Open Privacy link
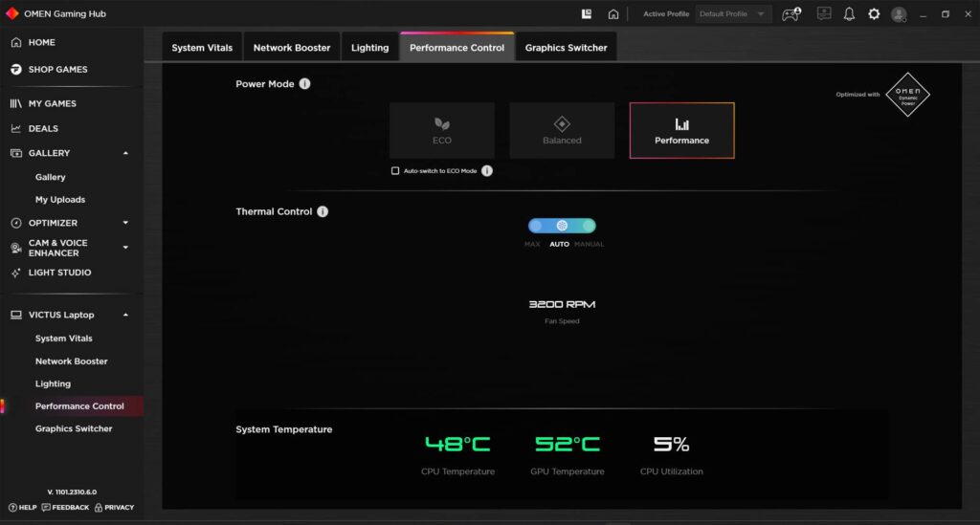This screenshot has width=980, height=525. pos(115,508)
